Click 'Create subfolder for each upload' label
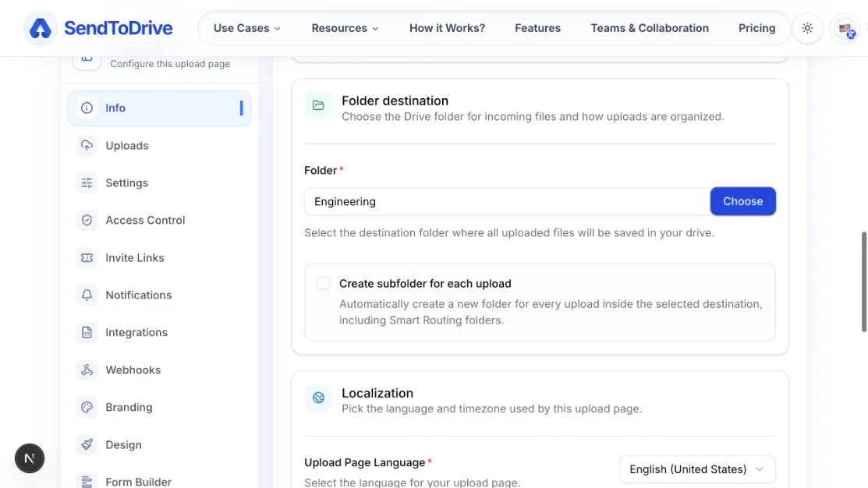 pyautogui.click(x=425, y=283)
